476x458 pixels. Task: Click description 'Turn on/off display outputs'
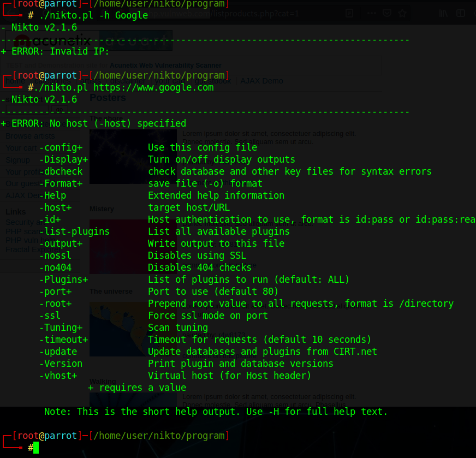point(222,159)
